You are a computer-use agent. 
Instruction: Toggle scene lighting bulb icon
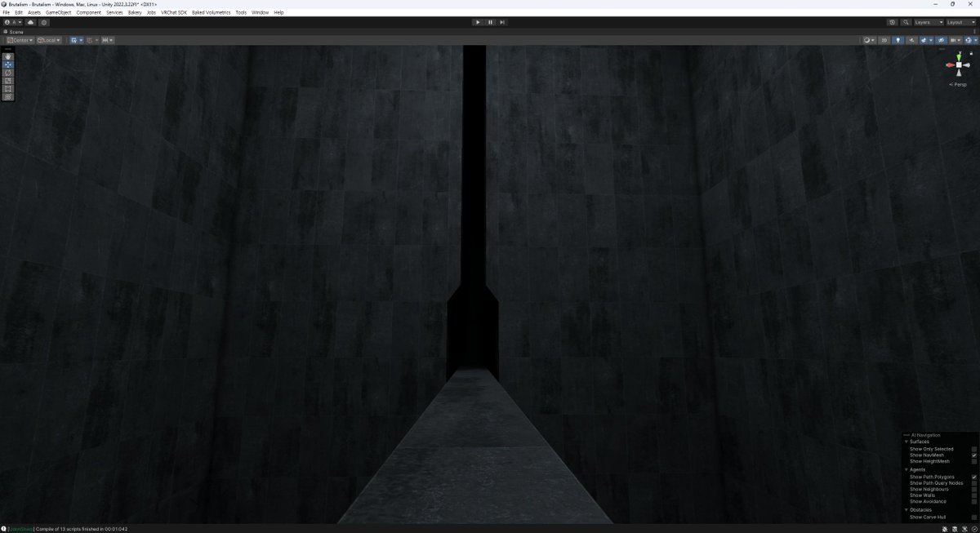pos(898,40)
